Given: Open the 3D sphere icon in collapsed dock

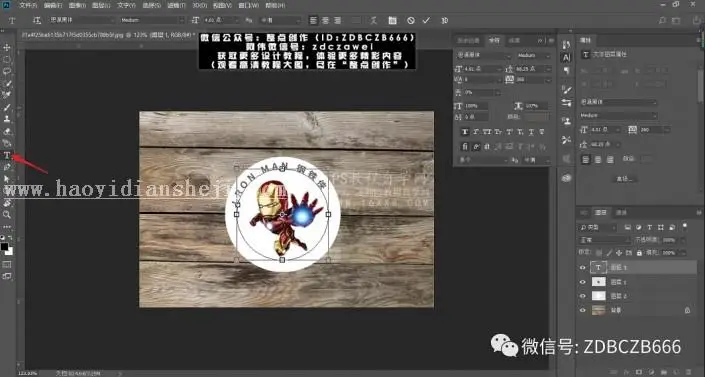Looking at the screenshot, I should pyautogui.click(x=566, y=178).
